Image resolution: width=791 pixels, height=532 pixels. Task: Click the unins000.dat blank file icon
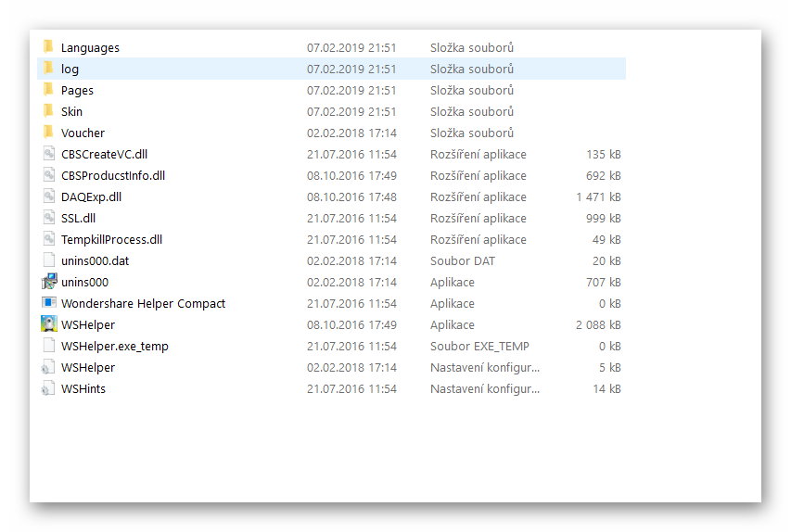[x=49, y=260]
